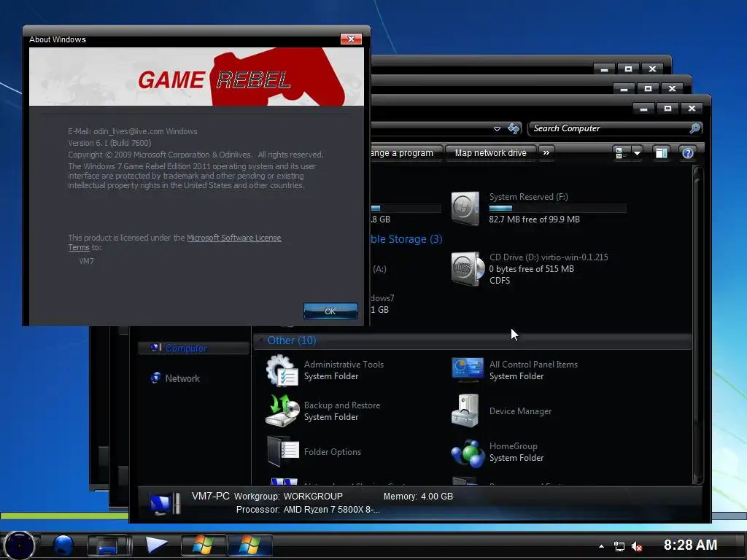Click 'AMD Ryzen 7 5800X 8-...' processor text
The height and width of the screenshot is (560, 747).
pyautogui.click(x=331, y=510)
